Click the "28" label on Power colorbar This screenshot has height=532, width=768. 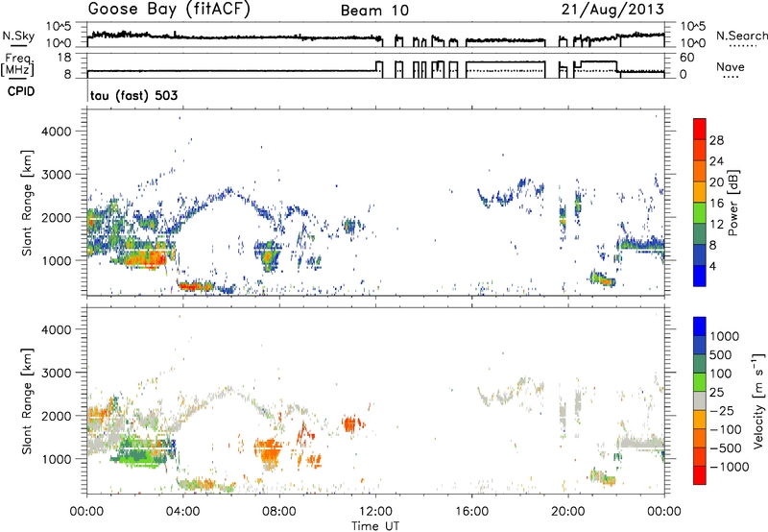click(716, 140)
